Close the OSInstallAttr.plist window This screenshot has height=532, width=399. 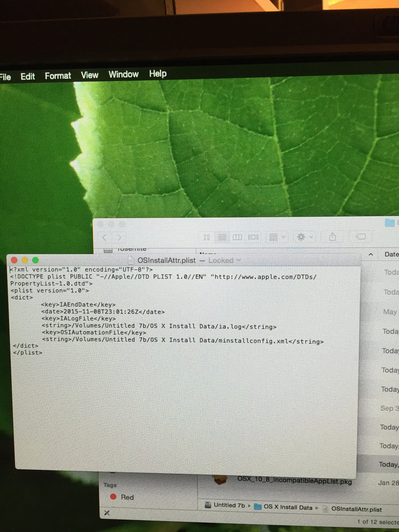pyautogui.click(x=14, y=260)
